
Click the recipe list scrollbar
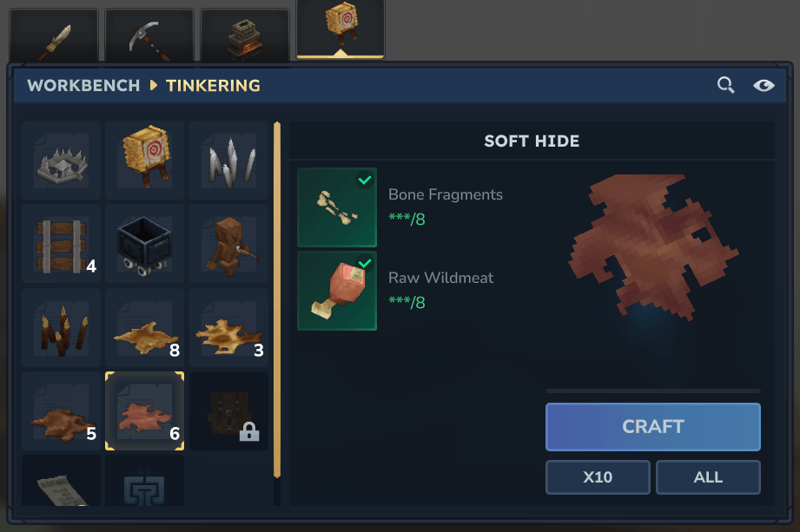click(x=277, y=299)
